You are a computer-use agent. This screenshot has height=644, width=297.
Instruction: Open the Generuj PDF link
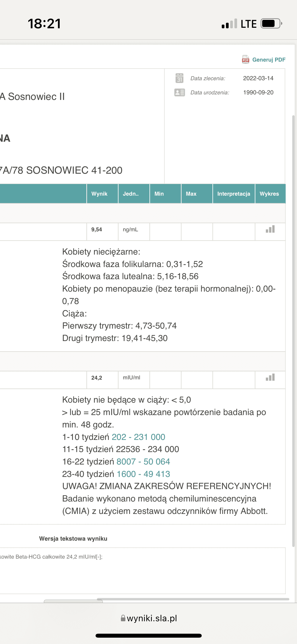pos(269,60)
